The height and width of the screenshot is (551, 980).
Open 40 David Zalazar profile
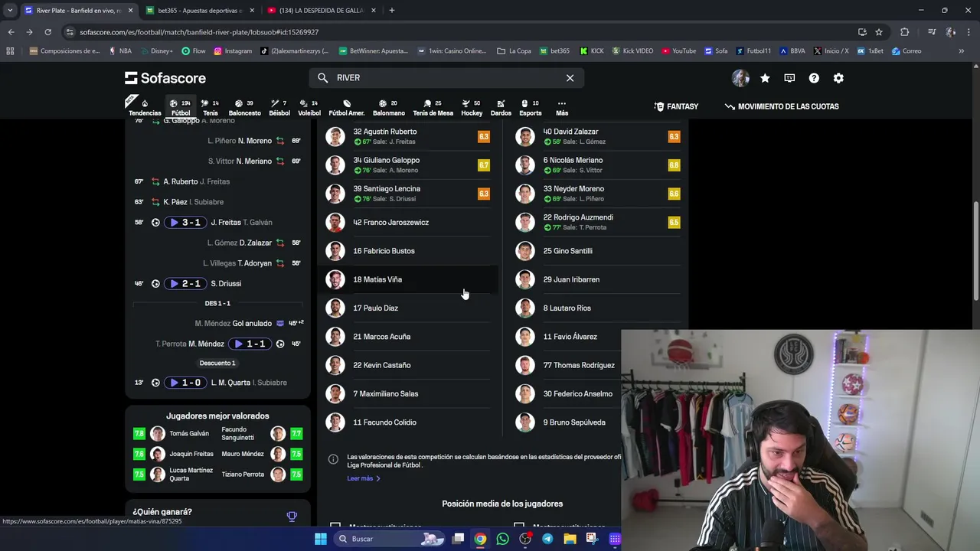click(598, 137)
